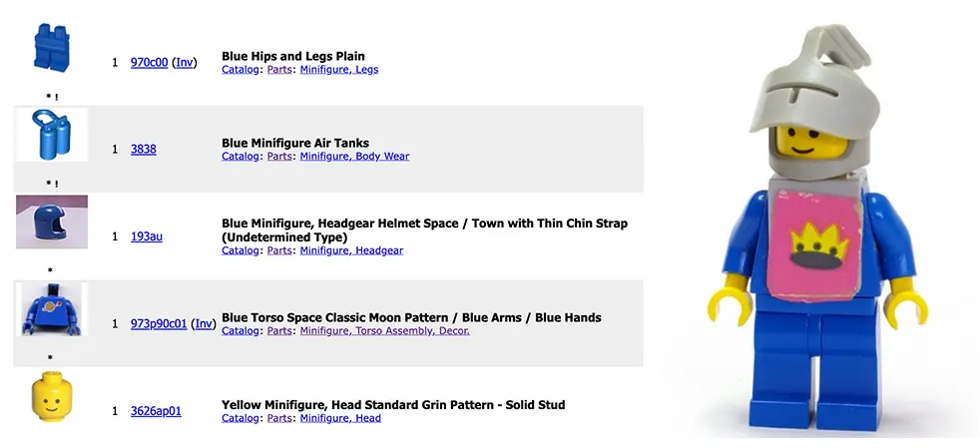980x448 pixels.
Task: Go to the Minifigure, Head category
Action: [x=340, y=418]
